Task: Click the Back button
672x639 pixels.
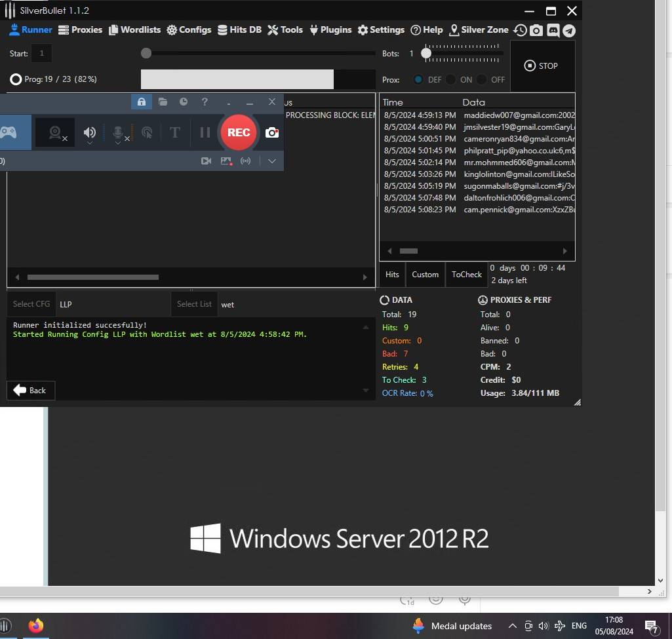Action: (x=31, y=391)
